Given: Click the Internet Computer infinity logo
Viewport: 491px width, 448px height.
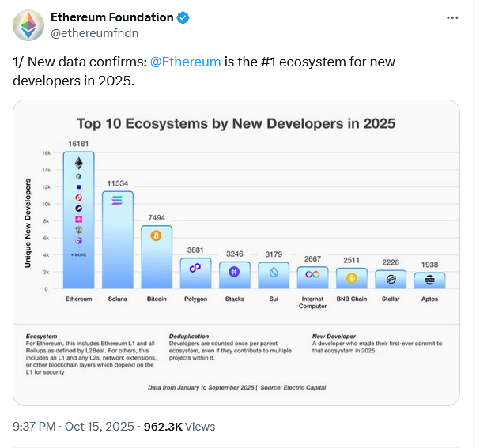Looking at the screenshot, I should (x=312, y=274).
